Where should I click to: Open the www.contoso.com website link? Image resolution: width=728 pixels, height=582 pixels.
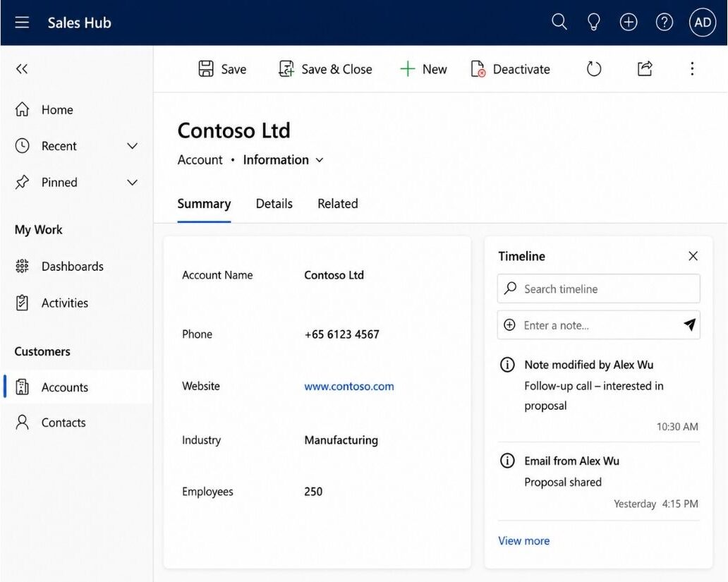(349, 386)
